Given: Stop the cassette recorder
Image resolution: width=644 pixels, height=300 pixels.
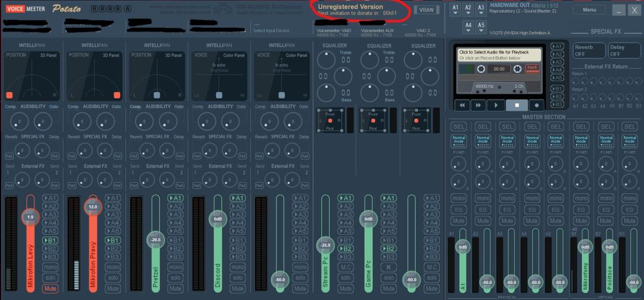Looking at the screenshot, I should 517,105.
